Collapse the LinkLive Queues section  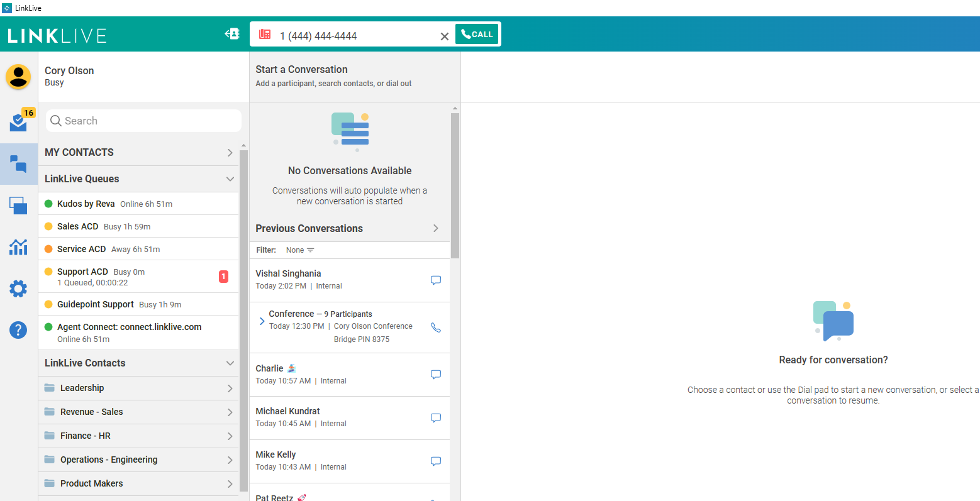pos(230,179)
